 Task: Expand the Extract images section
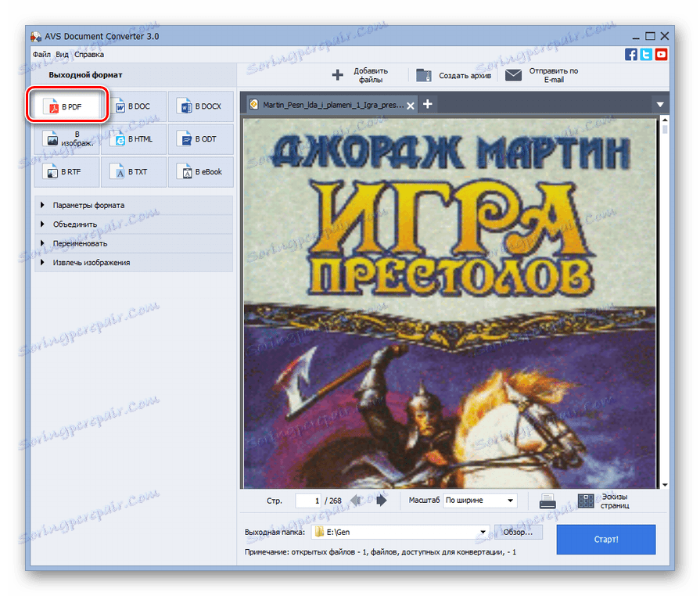pos(134,263)
